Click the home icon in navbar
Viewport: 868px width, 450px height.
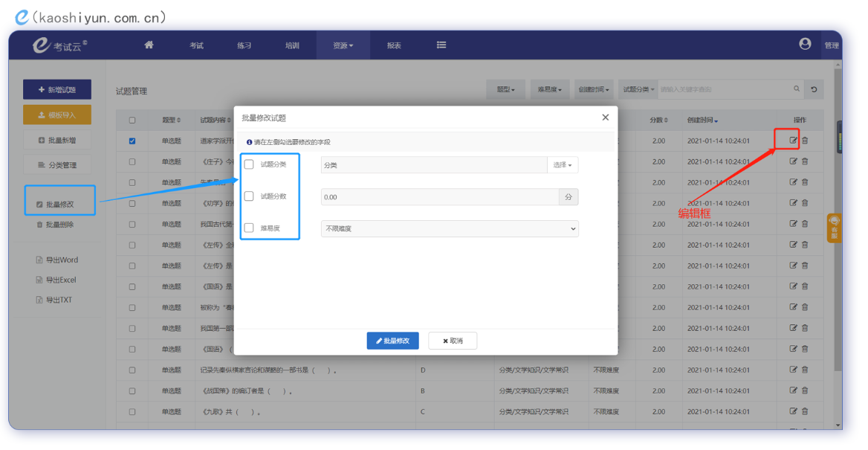(x=149, y=45)
